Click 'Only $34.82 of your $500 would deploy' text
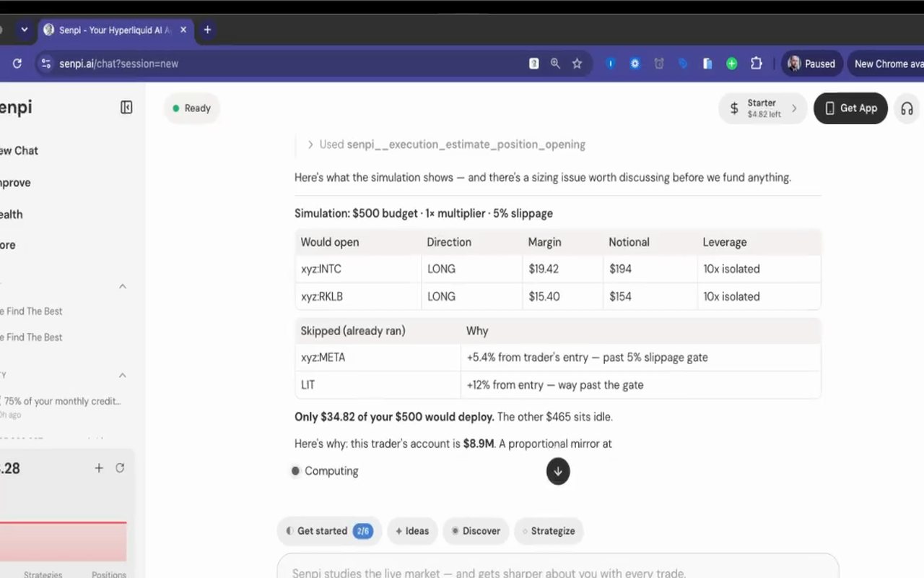Screen dimensions: 924x578 point(394,417)
